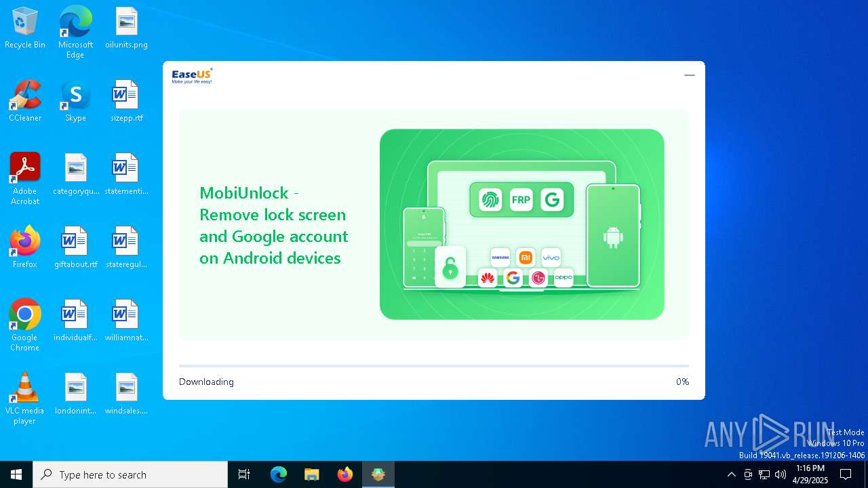Select the londonint... image file
This screenshot has height=488, width=868.
[x=75, y=394]
